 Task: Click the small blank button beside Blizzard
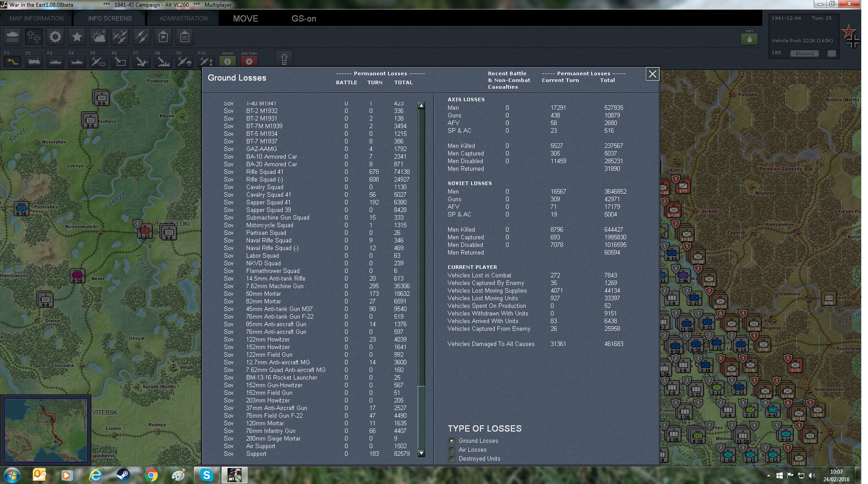832,53
